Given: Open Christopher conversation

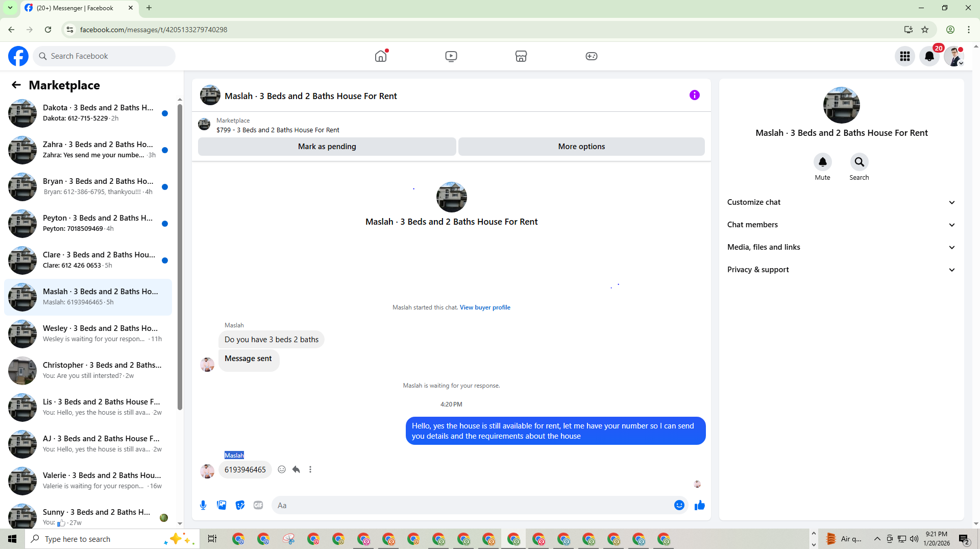Looking at the screenshot, I should tap(88, 371).
